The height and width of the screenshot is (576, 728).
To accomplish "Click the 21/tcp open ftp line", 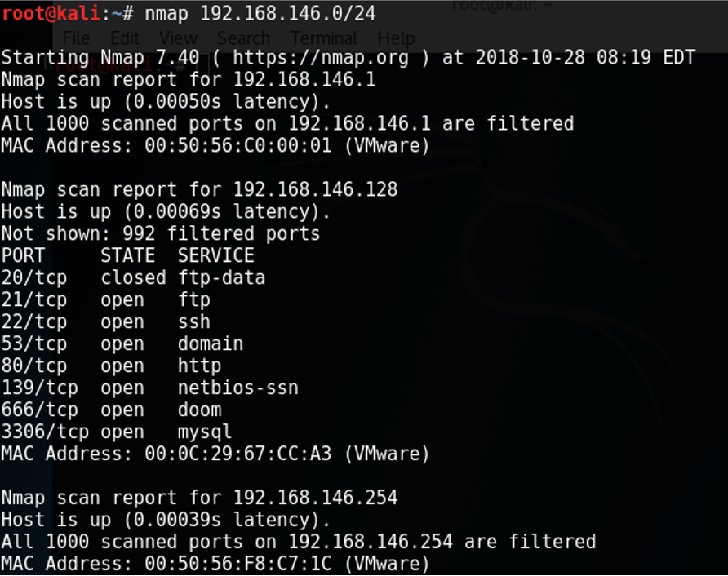I will (106, 299).
